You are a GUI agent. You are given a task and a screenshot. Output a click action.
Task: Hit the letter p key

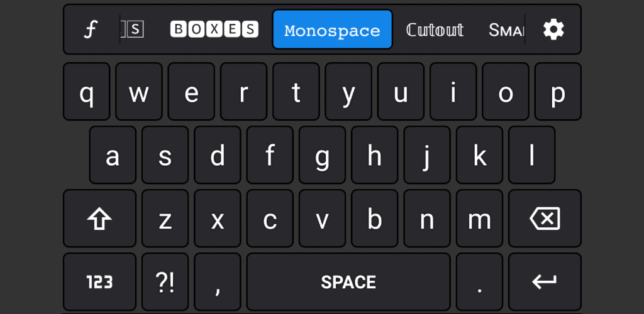point(558,92)
